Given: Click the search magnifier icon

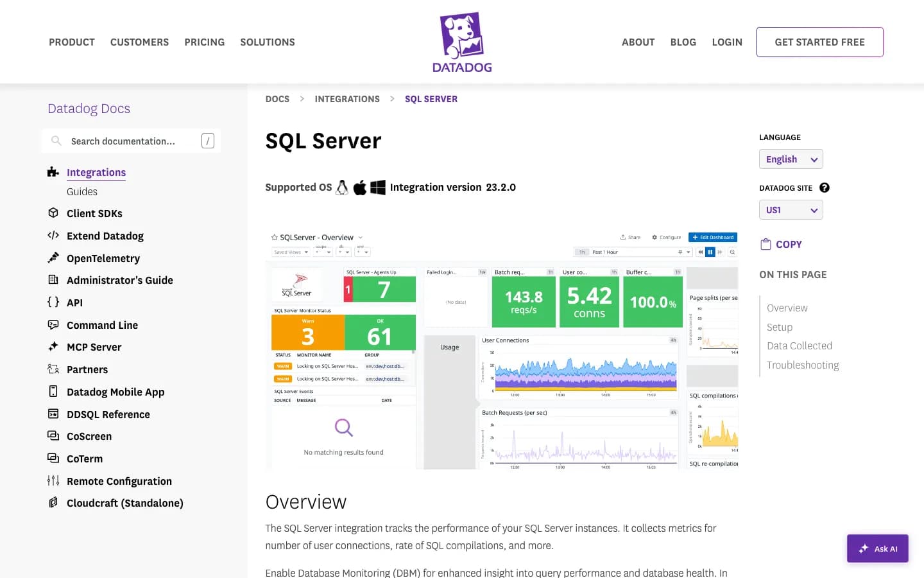Looking at the screenshot, I should [x=56, y=141].
